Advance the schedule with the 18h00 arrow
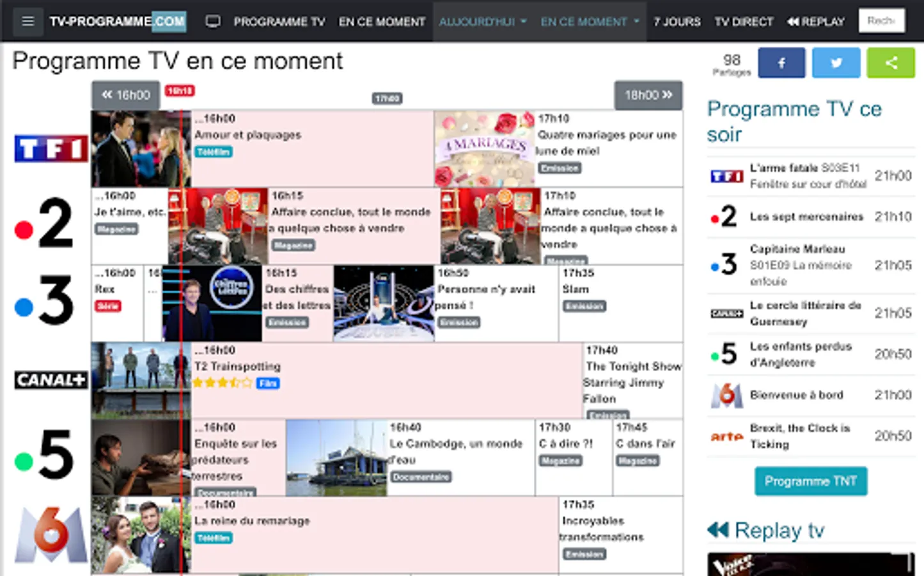This screenshot has width=924, height=576. (648, 95)
